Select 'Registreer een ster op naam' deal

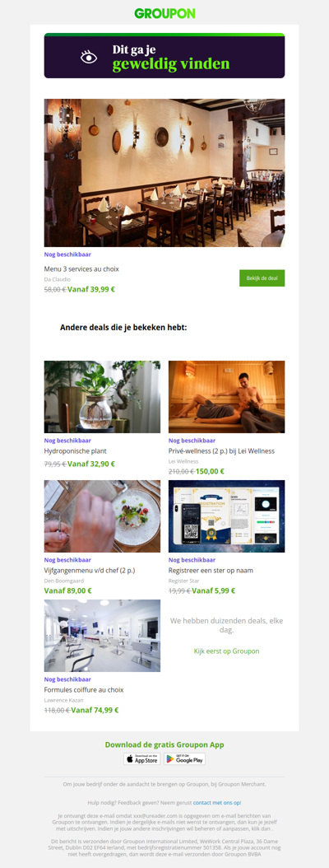[x=211, y=570]
